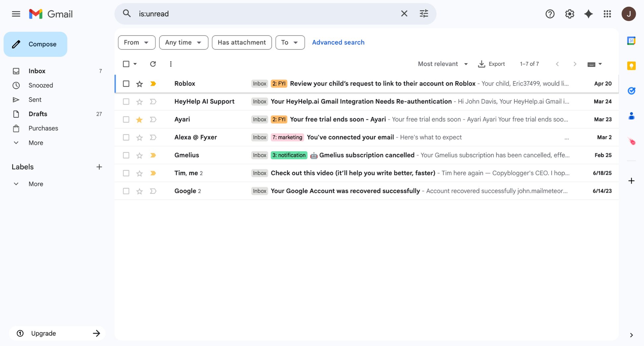The height and width of the screenshot is (346, 644).
Task: Go to previous page of results
Action: (x=557, y=64)
